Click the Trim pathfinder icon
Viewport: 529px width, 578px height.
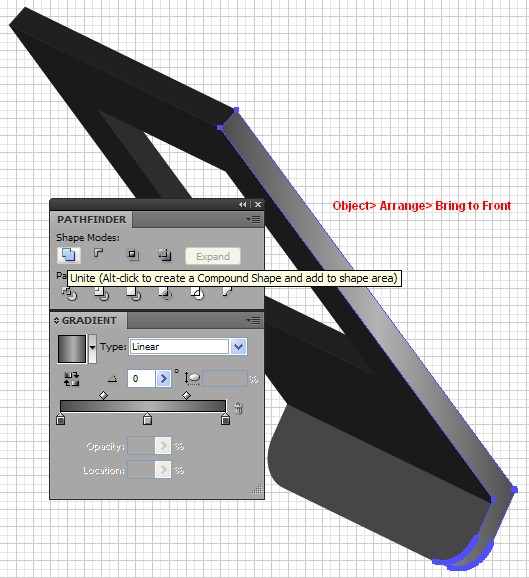101,294
